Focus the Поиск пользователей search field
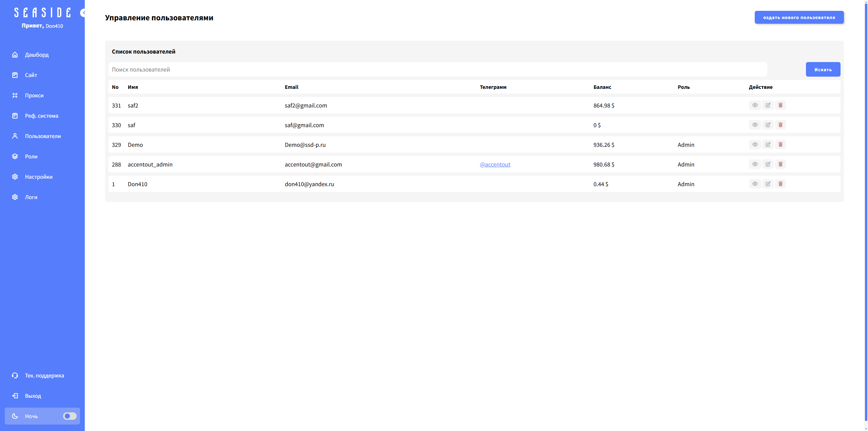This screenshot has height=431, width=868. 437,70
